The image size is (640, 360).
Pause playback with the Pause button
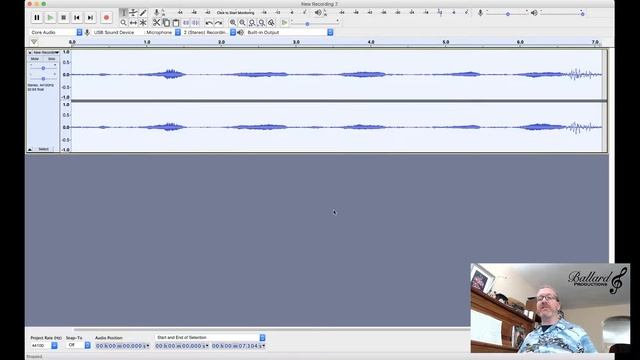pyautogui.click(x=37, y=18)
